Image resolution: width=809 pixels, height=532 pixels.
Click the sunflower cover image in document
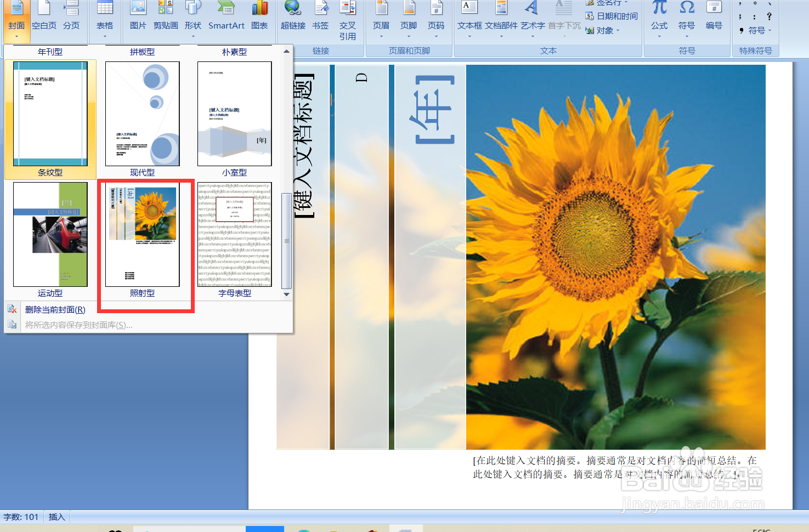coord(615,257)
